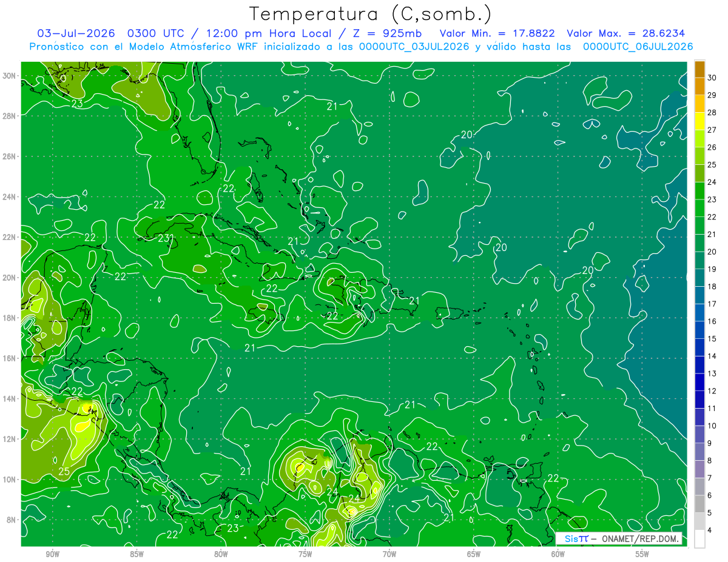Click the "65W" longitude axis label

(x=474, y=554)
